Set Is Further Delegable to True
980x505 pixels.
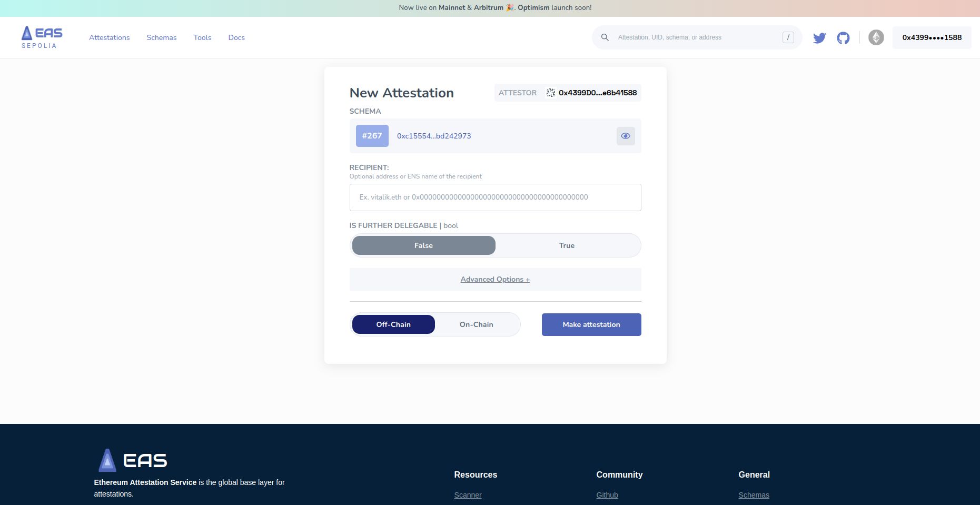(567, 245)
